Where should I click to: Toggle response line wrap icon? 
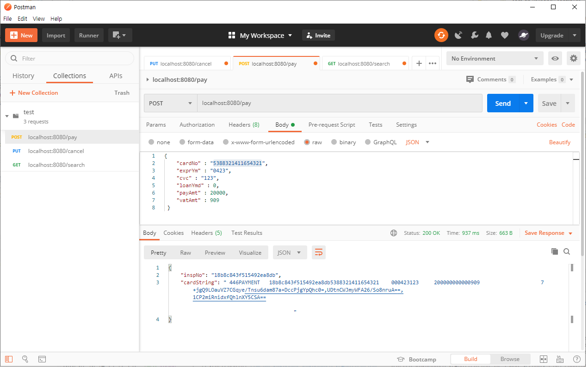click(x=319, y=252)
